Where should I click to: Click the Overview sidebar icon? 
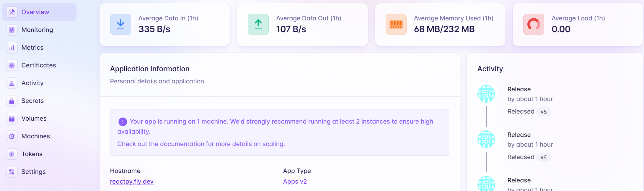click(x=12, y=12)
